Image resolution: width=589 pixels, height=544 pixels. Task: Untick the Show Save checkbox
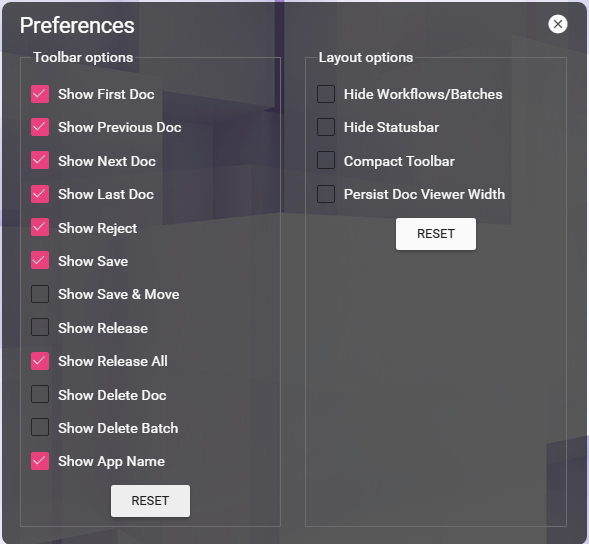tap(40, 260)
